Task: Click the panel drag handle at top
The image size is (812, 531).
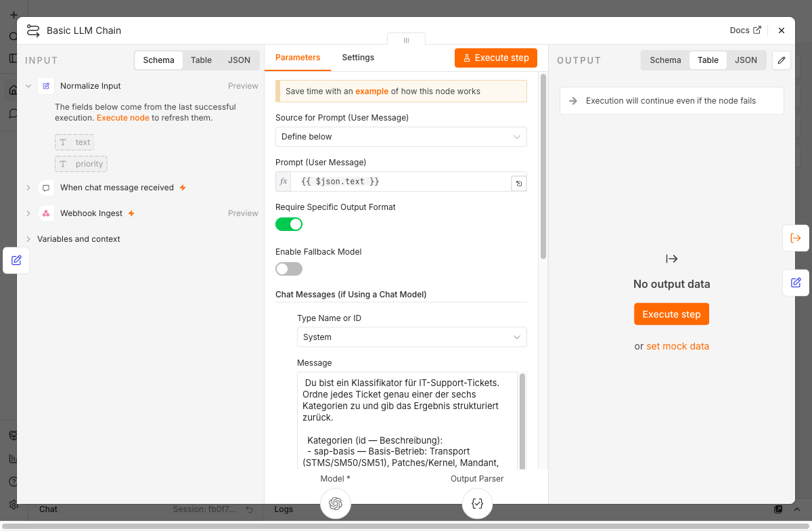Action: (x=406, y=40)
